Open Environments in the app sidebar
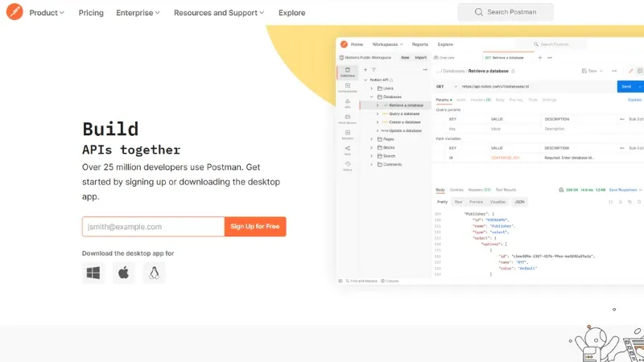644x362 pixels. 348,88
